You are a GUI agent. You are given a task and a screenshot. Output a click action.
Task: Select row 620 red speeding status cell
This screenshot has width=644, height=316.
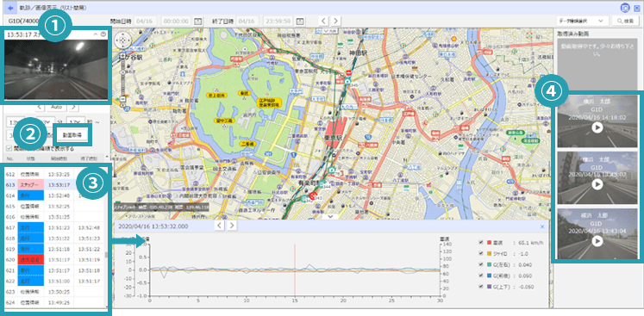31,259
